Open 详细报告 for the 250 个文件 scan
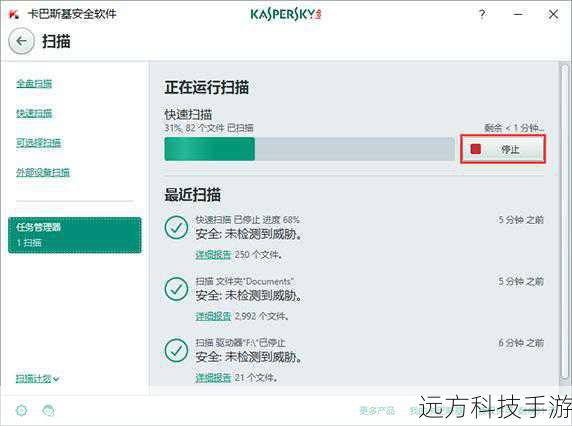572x426 pixels. (x=213, y=255)
